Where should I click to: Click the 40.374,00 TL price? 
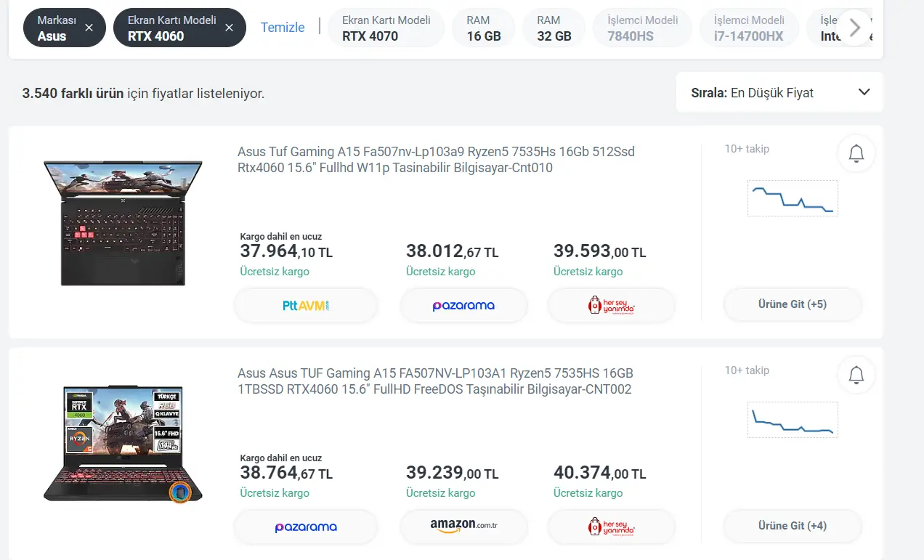(600, 473)
